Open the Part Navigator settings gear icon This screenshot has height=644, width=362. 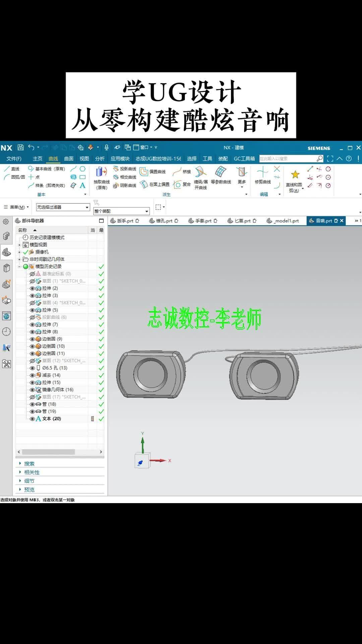click(6, 222)
